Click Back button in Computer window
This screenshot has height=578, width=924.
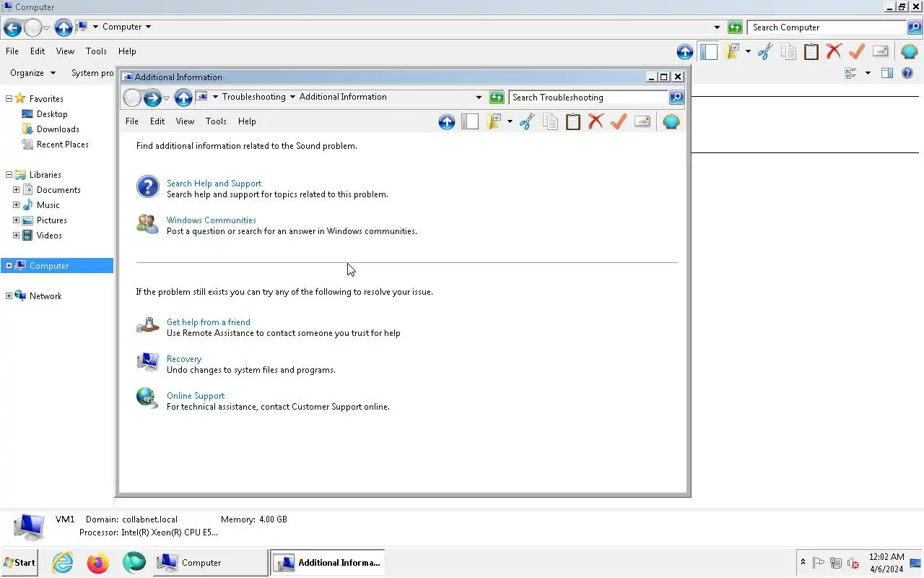(12, 27)
